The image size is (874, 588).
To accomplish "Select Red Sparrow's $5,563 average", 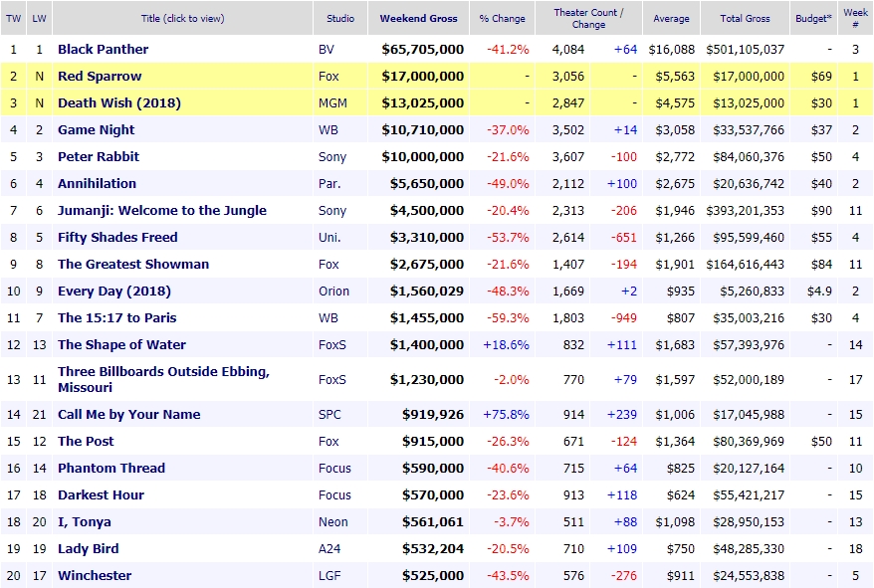I will click(675, 76).
